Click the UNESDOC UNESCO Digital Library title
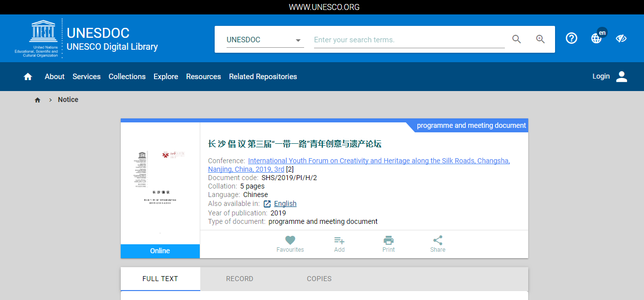 pos(112,39)
